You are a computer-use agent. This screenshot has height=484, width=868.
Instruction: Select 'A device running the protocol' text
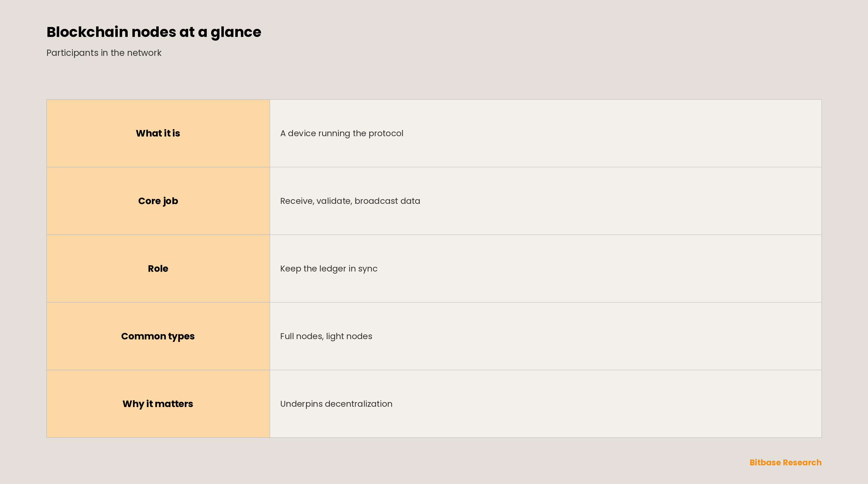click(x=342, y=133)
